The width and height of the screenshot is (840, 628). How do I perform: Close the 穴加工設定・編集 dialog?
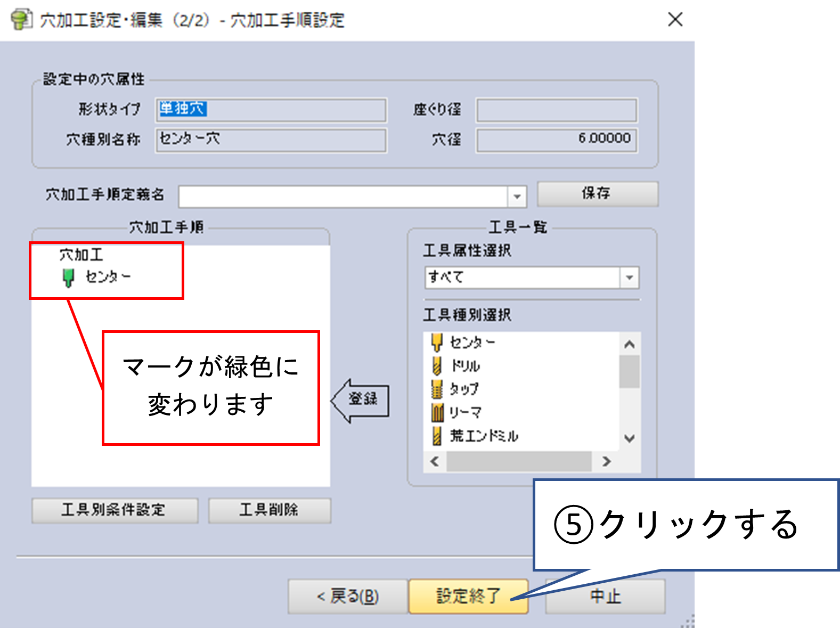coord(675,20)
